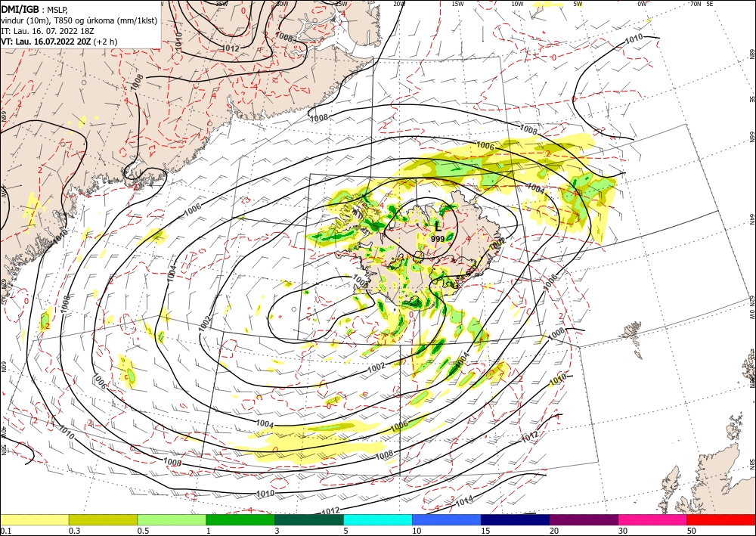Click legend scale value '0.1'
This screenshot has height=536, width=756.
point(5,531)
